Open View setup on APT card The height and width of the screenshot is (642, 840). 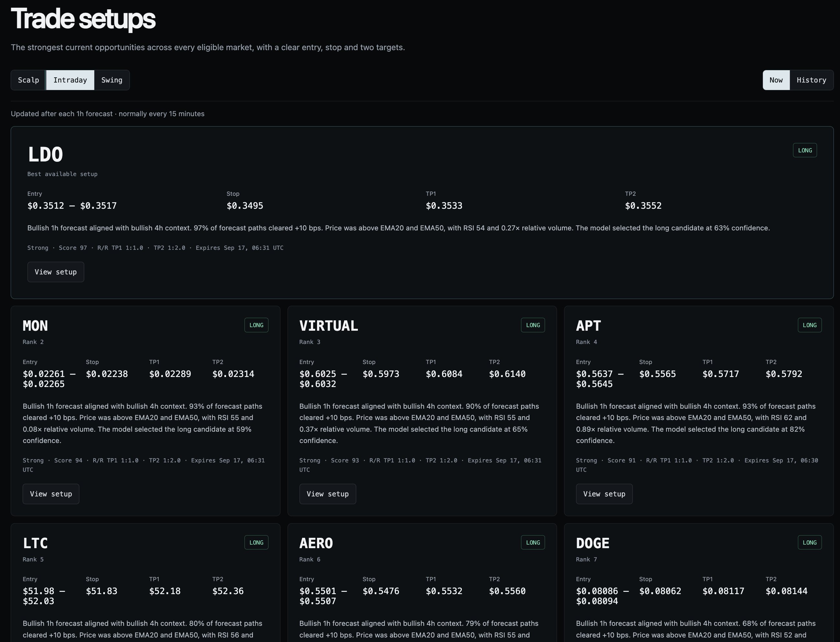(x=604, y=494)
